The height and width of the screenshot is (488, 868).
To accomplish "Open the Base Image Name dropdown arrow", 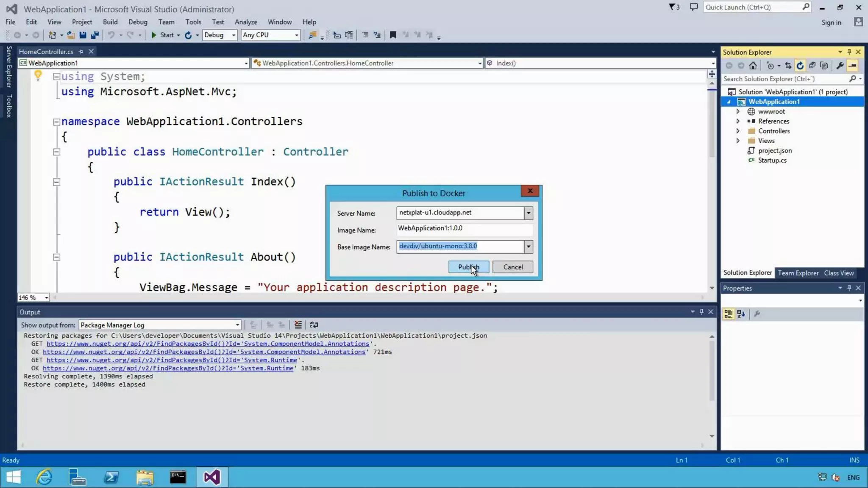I will tap(528, 247).
